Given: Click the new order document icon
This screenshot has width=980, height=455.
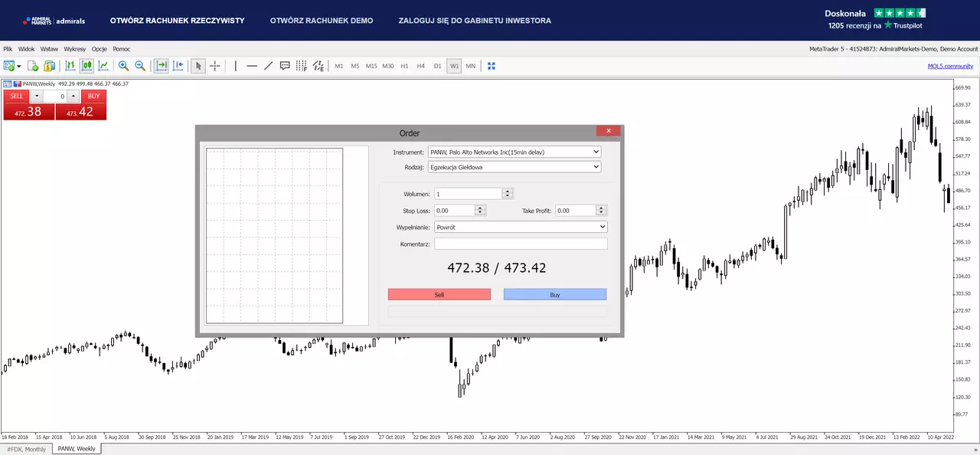Looking at the screenshot, I should point(33,66).
